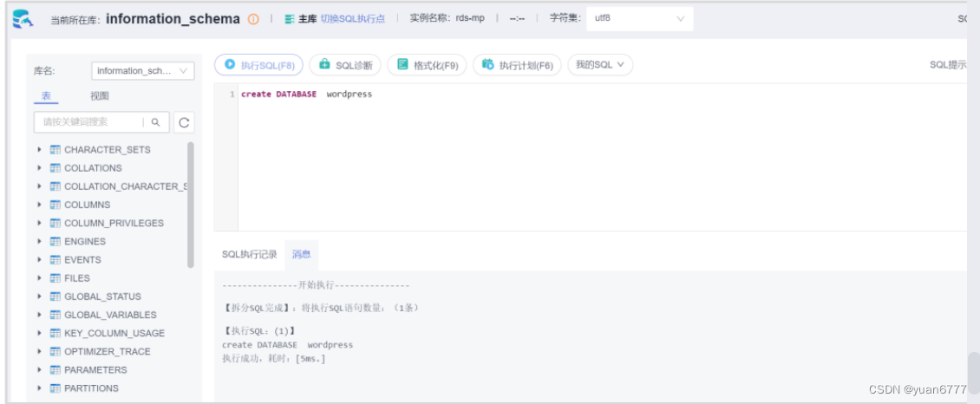Click the CHARACTER_SETS table icon
The width and height of the screenshot is (980, 404).
coord(55,150)
